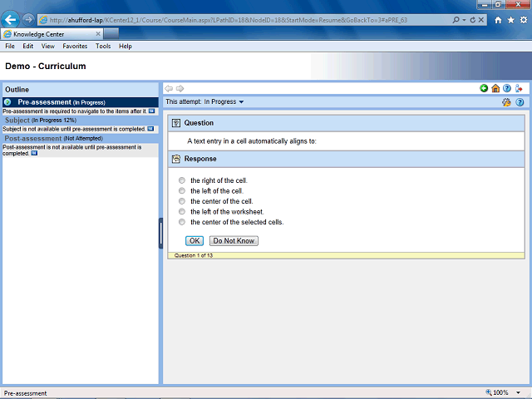Click the Response header icon

175,159
